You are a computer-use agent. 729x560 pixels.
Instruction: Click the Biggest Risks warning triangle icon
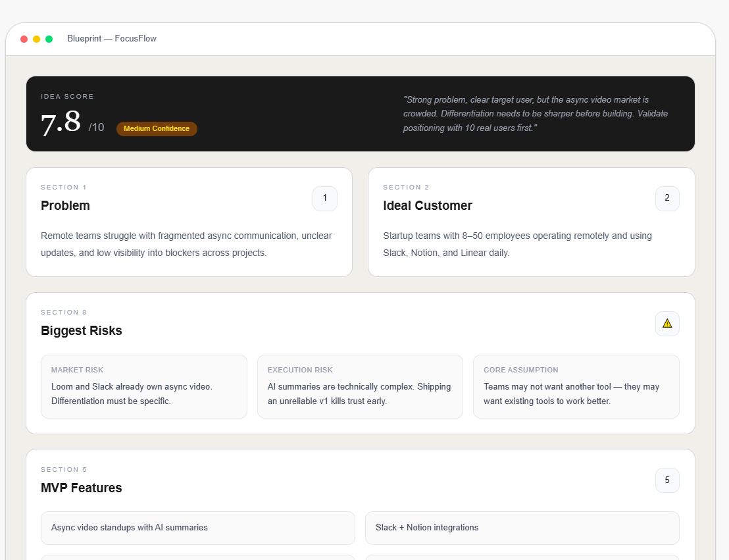pos(667,324)
